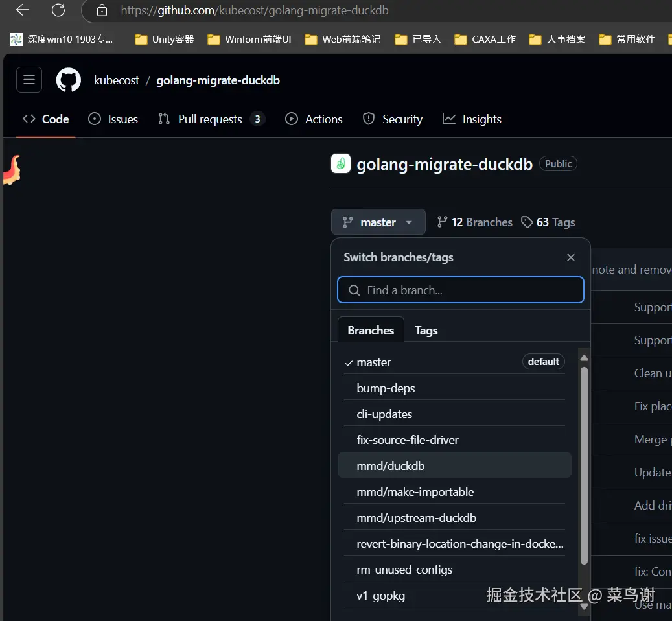Select the mmd/duckdb branch
The height and width of the screenshot is (621, 672).
[x=454, y=465]
